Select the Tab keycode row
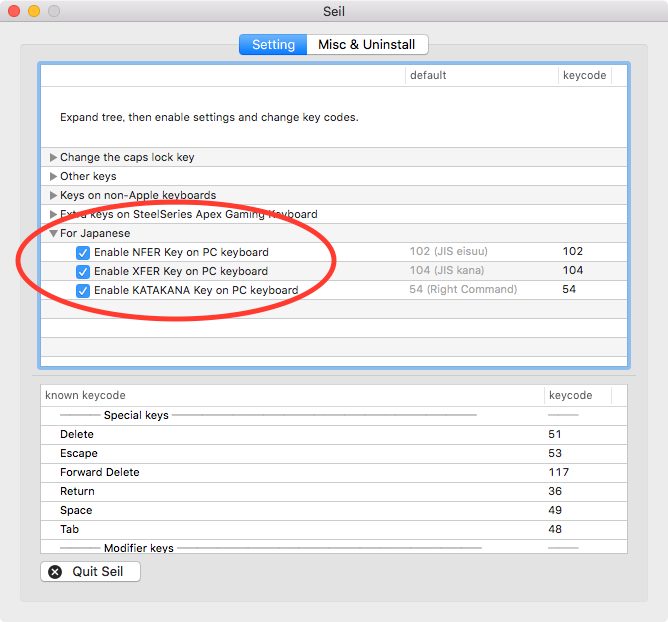668x622 pixels. coord(334,529)
